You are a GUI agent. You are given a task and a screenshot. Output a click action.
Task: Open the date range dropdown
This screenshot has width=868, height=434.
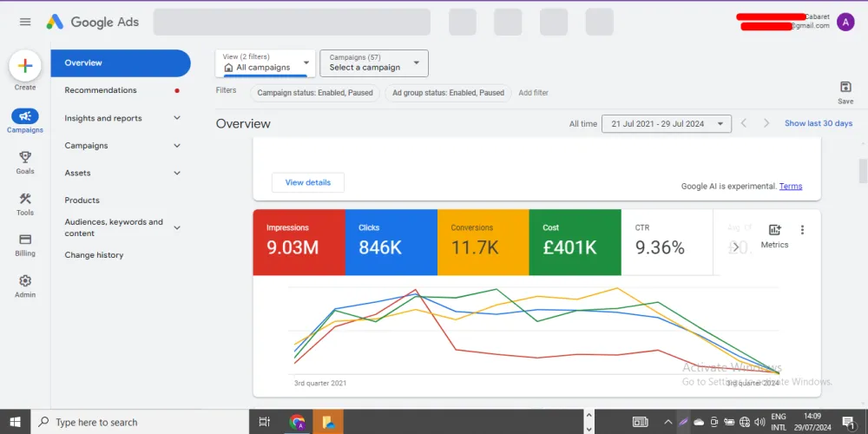[667, 123]
